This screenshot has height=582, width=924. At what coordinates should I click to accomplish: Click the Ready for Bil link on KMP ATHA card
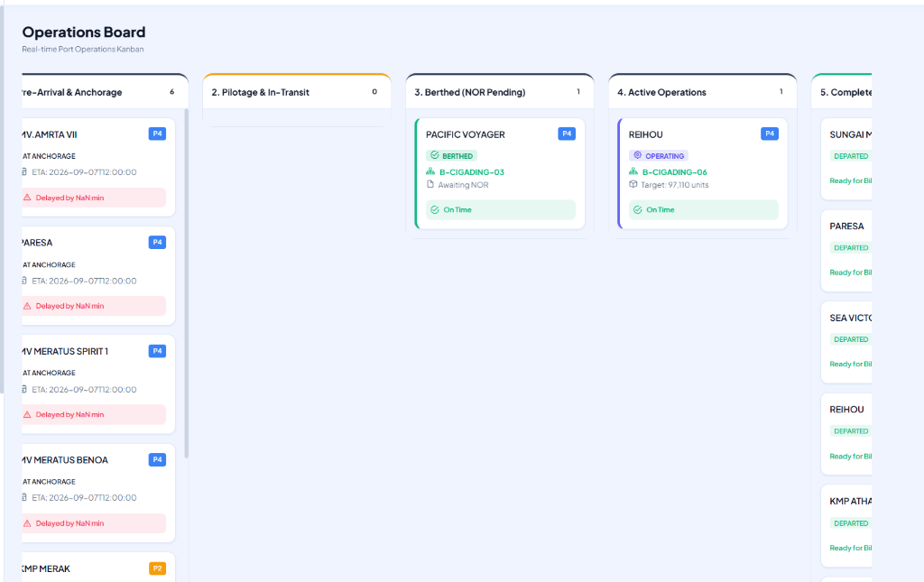tap(851, 548)
